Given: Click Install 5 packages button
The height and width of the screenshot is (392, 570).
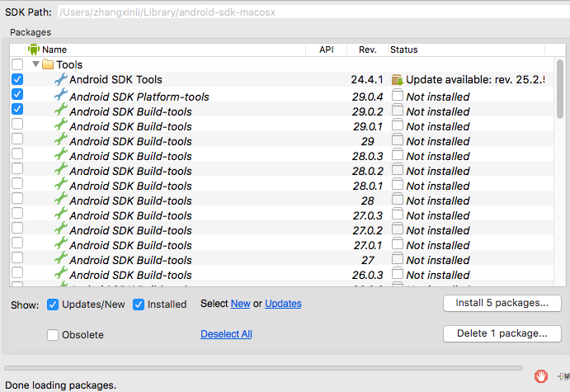Looking at the screenshot, I should (502, 303).
